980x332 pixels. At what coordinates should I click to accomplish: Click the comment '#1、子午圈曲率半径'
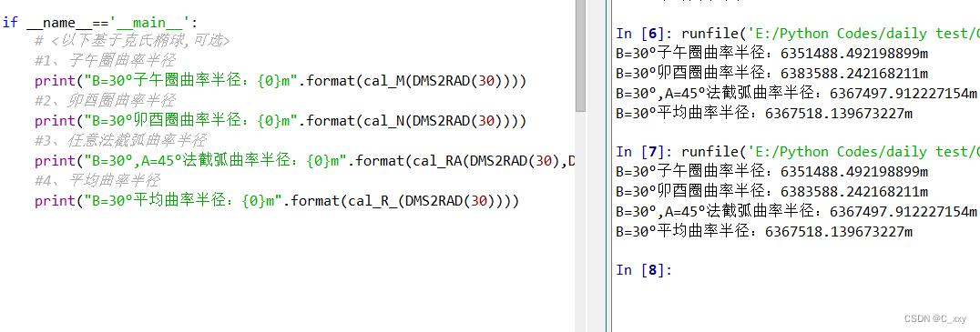(105, 61)
